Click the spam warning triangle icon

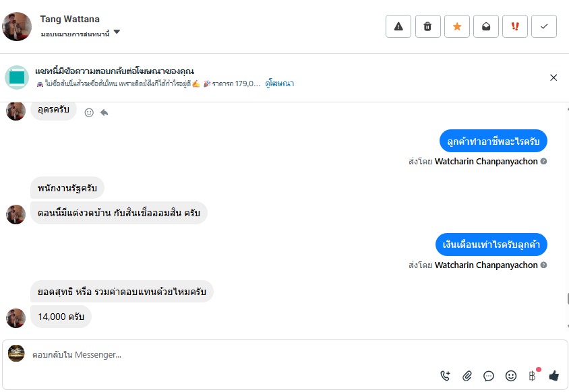tap(398, 26)
